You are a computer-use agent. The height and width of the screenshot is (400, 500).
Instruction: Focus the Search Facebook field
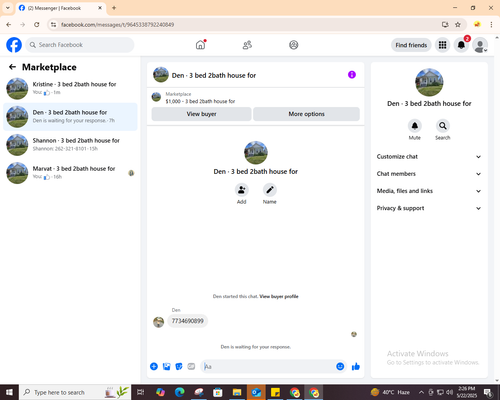[x=80, y=45]
